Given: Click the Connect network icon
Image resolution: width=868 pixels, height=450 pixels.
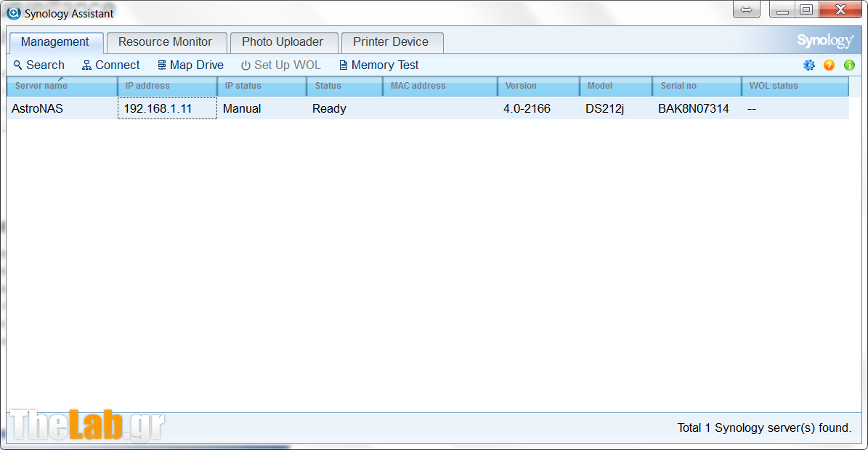Looking at the screenshot, I should click(x=86, y=65).
